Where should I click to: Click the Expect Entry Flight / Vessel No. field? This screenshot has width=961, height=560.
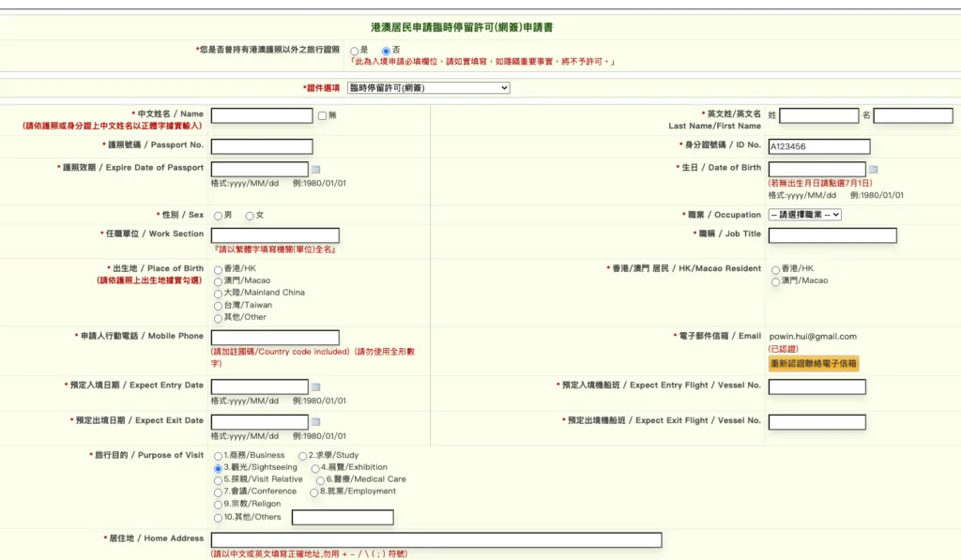pyautogui.click(x=816, y=386)
